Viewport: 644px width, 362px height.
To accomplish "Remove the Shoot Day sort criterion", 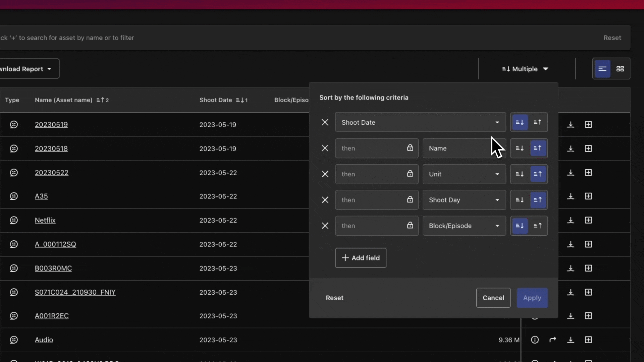I will tap(325, 200).
